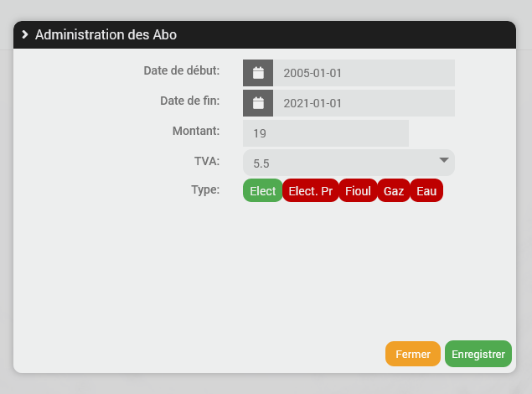Toggle the Fioul type button
The height and width of the screenshot is (394, 532).
[x=358, y=191]
